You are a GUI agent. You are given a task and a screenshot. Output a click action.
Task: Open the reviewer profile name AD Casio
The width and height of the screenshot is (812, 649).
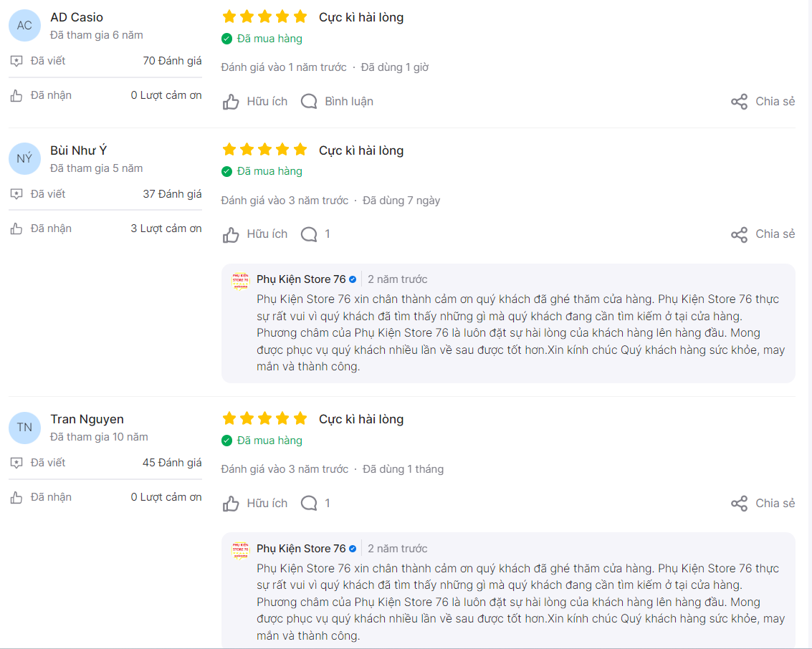tap(77, 17)
